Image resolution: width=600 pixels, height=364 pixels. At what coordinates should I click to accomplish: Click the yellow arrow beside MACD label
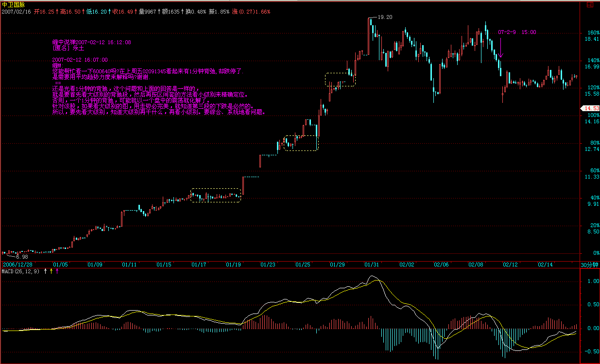click(x=51, y=271)
